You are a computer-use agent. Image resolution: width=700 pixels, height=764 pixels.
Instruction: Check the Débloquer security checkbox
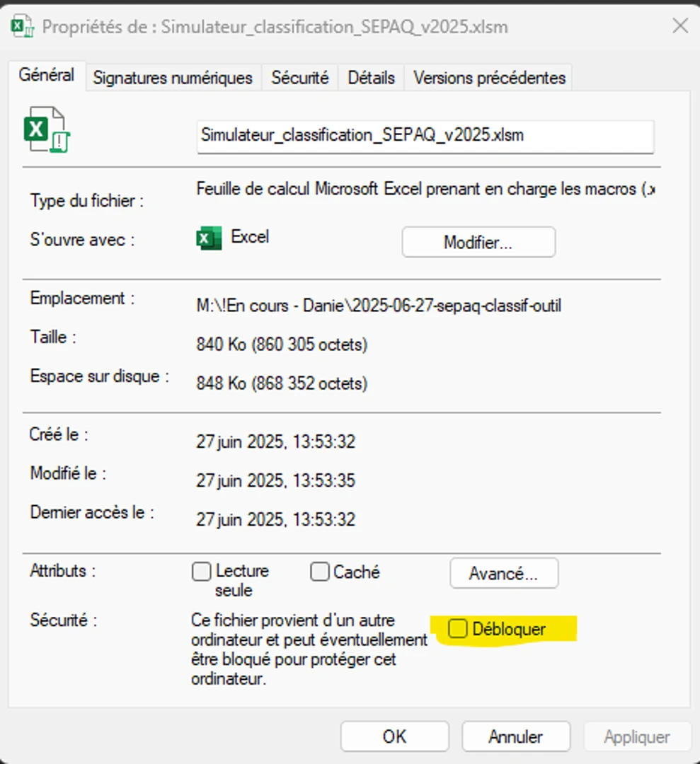click(458, 628)
